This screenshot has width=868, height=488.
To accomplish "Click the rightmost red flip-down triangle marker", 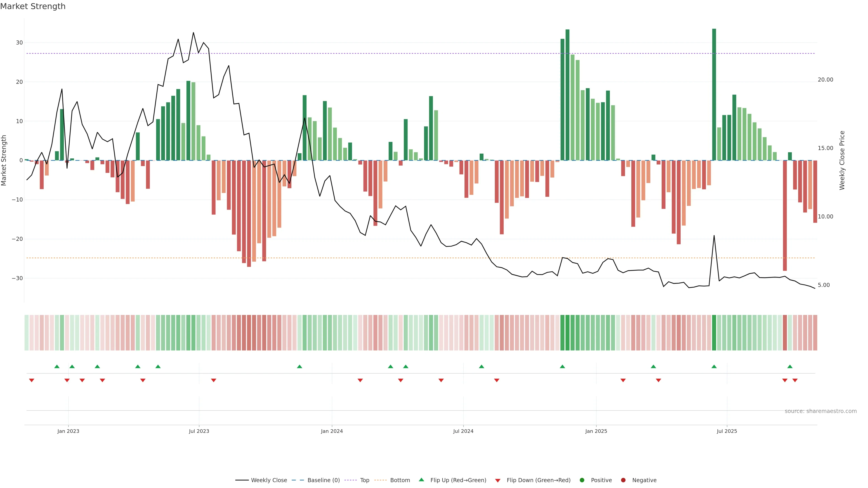I will tap(795, 380).
